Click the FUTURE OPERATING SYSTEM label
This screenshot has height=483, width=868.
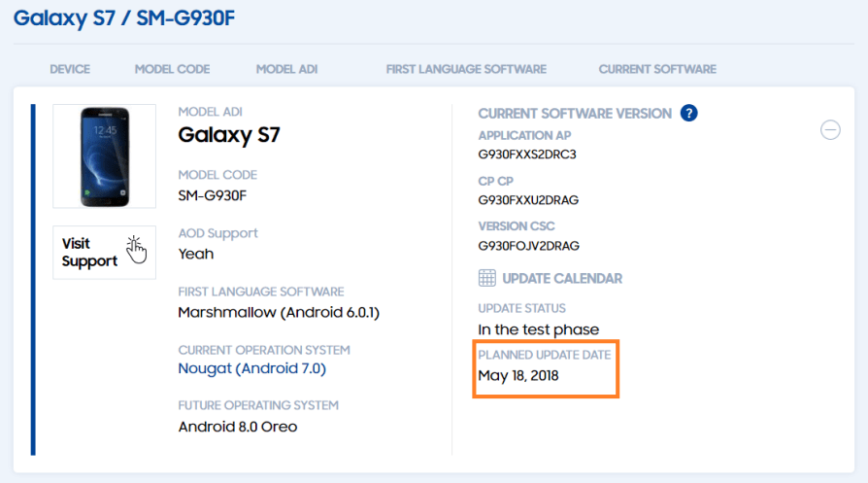258,405
